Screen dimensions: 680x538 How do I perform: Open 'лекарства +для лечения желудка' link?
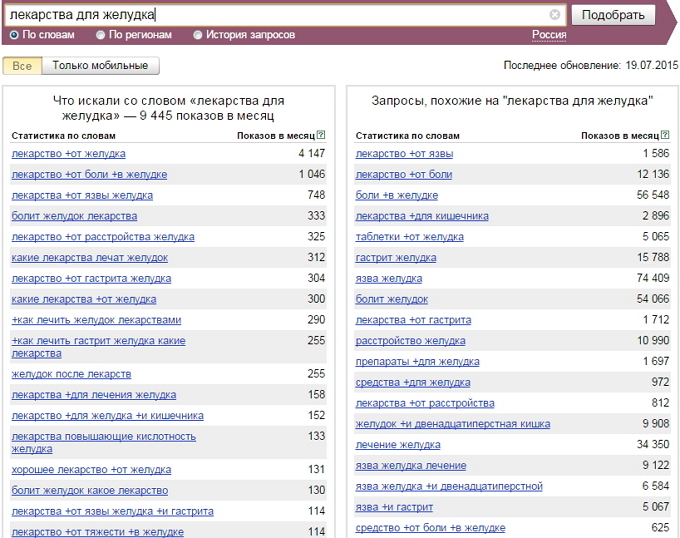[x=94, y=395]
